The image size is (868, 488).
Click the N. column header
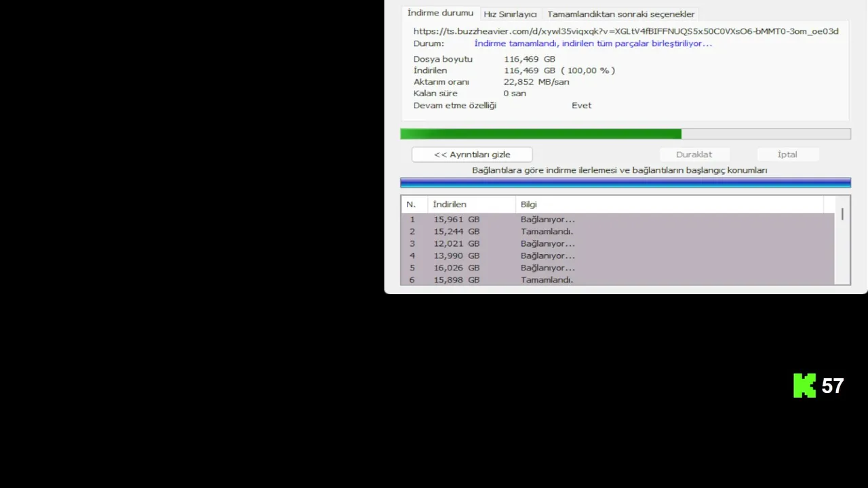[x=414, y=204]
